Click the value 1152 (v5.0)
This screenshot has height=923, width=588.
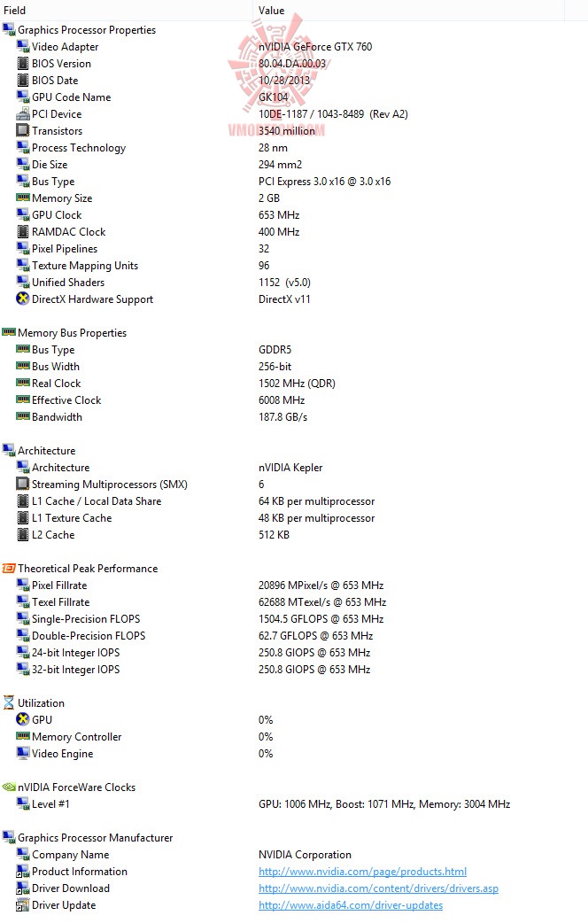(284, 282)
